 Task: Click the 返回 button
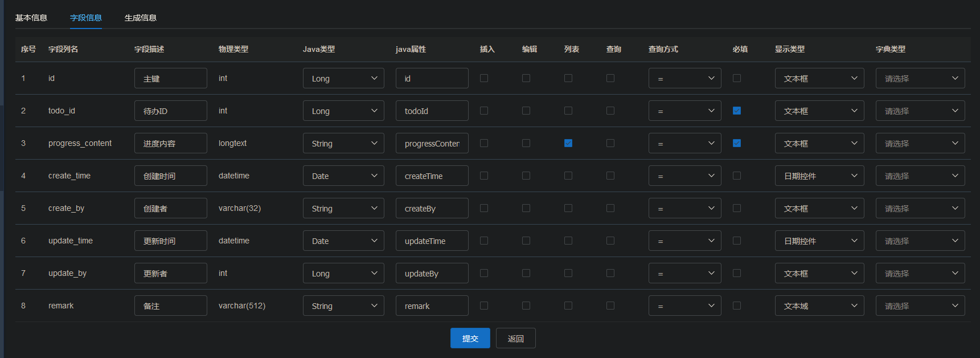click(515, 338)
